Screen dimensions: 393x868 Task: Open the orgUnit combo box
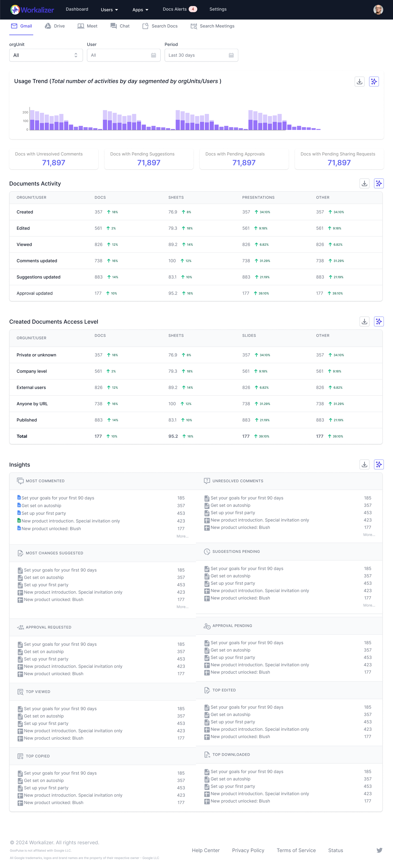[46, 55]
